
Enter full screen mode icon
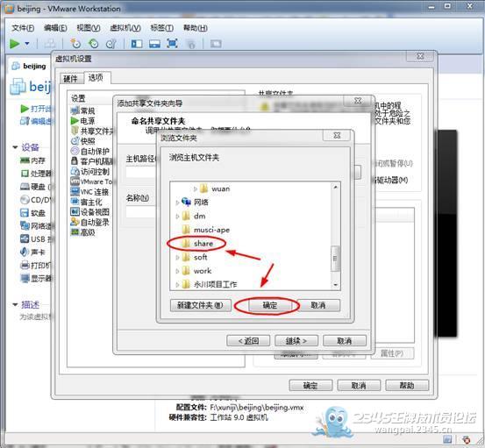(172, 43)
